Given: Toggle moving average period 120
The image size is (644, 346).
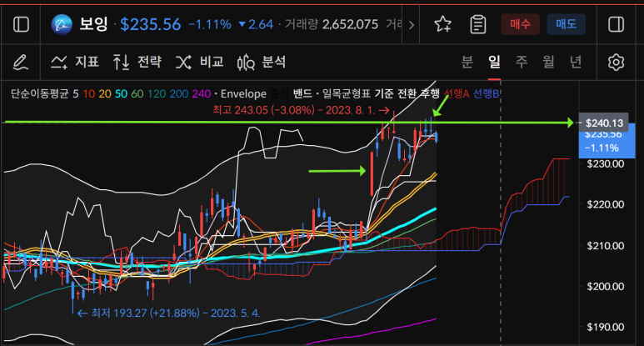Looking at the screenshot, I should point(157,93).
